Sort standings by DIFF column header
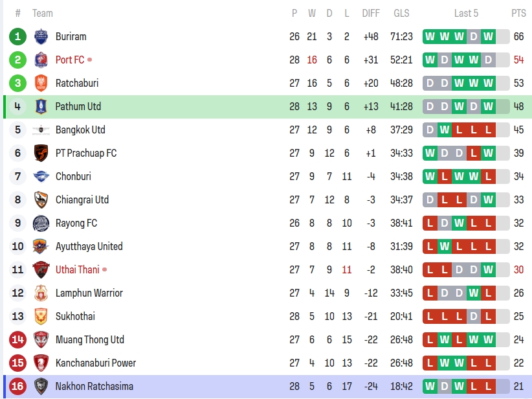The width and height of the screenshot is (532, 399). (371, 14)
